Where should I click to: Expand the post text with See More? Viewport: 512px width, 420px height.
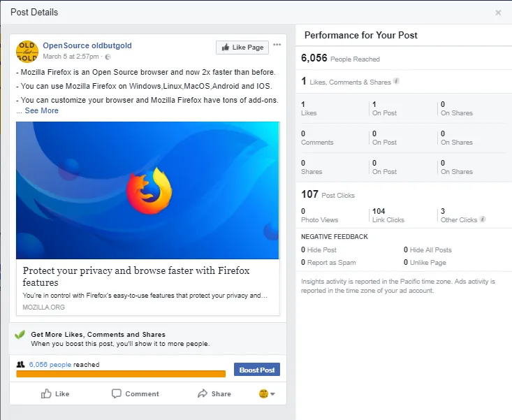click(x=42, y=110)
